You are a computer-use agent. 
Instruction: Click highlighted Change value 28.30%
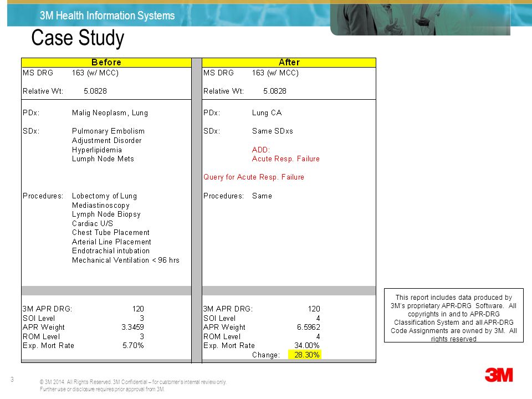point(305,355)
